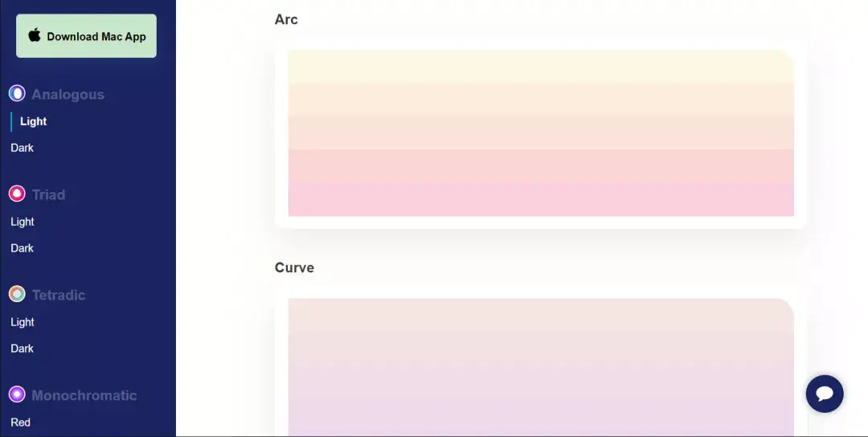Click Download Mac App button
Viewport: 868px width, 437px height.
tap(86, 36)
